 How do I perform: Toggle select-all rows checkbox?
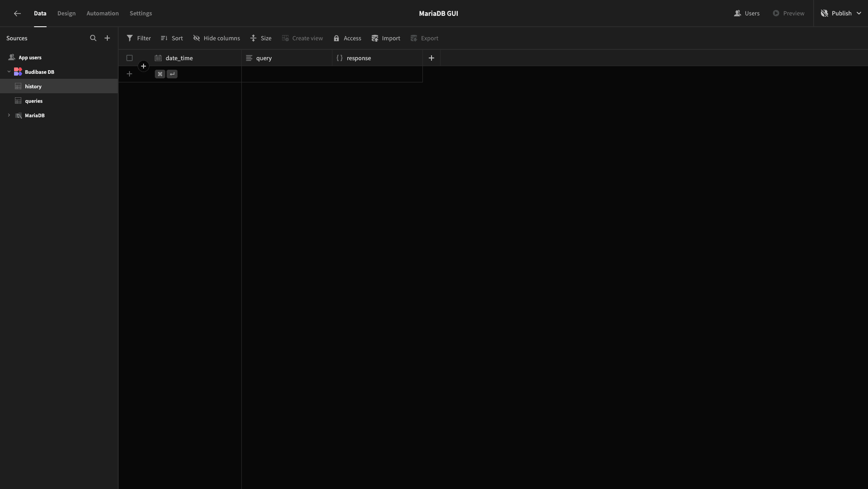click(x=129, y=58)
